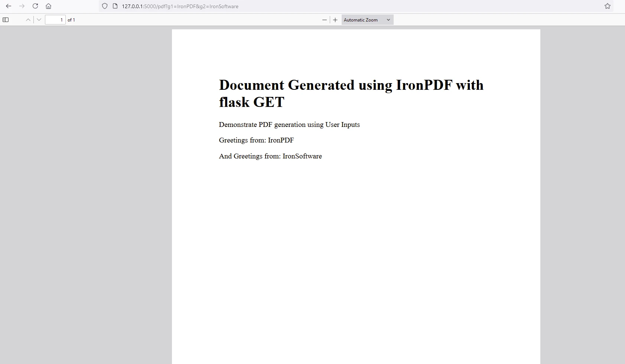This screenshot has height=364, width=625.
Task: Click the IronPDF document heading
Action: pyautogui.click(x=351, y=94)
